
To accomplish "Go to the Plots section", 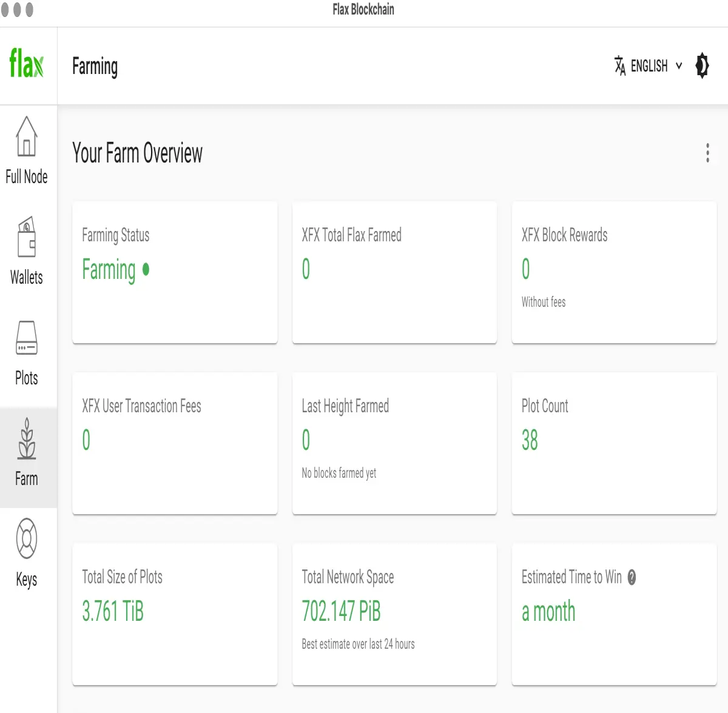I will click(27, 352).
